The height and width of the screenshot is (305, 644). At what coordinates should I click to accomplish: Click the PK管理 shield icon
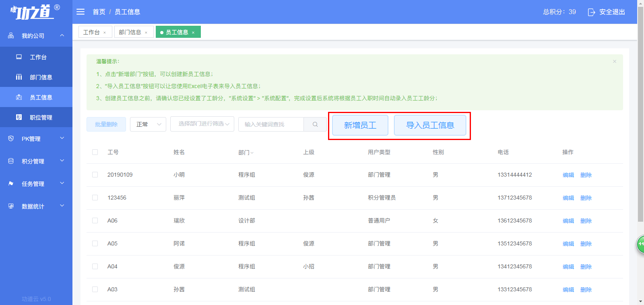(11, 138)
